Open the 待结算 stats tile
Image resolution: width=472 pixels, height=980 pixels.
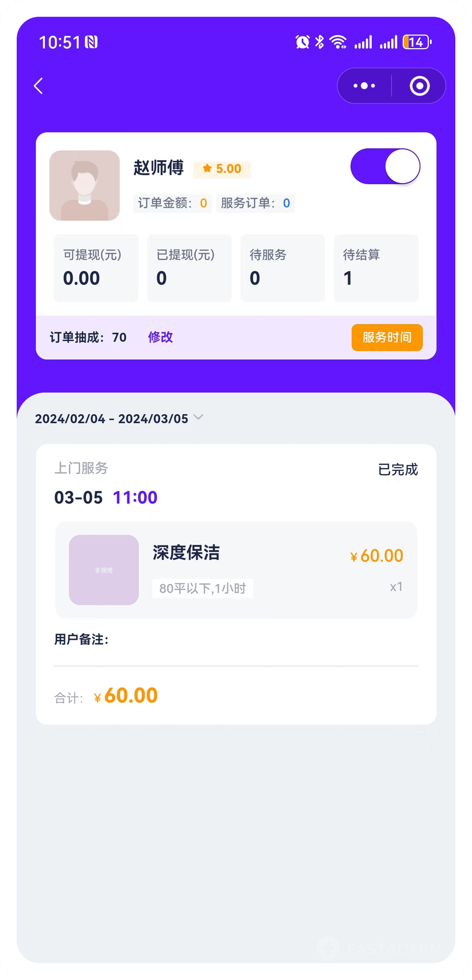coord(376,268)
